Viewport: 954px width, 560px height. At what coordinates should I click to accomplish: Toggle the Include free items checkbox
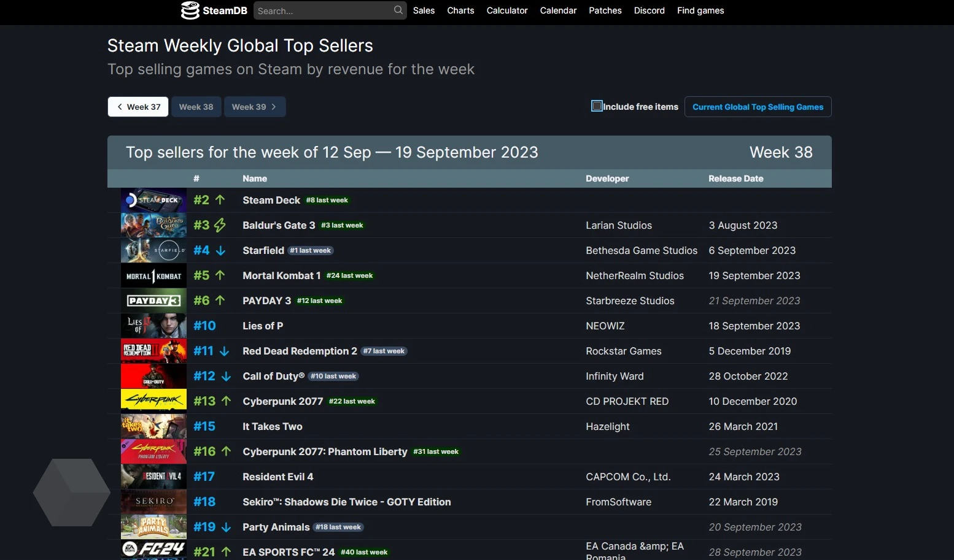pos(597,106)
